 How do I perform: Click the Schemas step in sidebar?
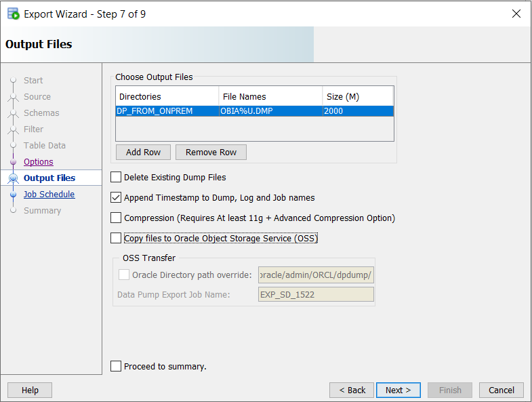tap(41, 113)
